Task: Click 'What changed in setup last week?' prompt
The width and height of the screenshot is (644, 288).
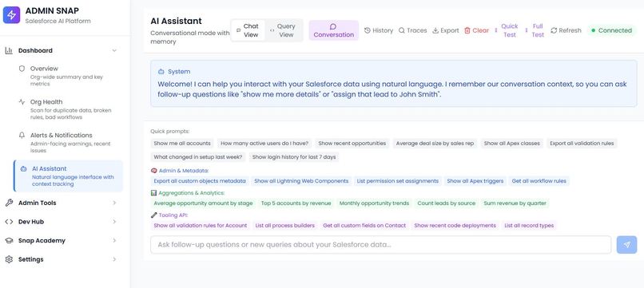Action: point(198,157)
